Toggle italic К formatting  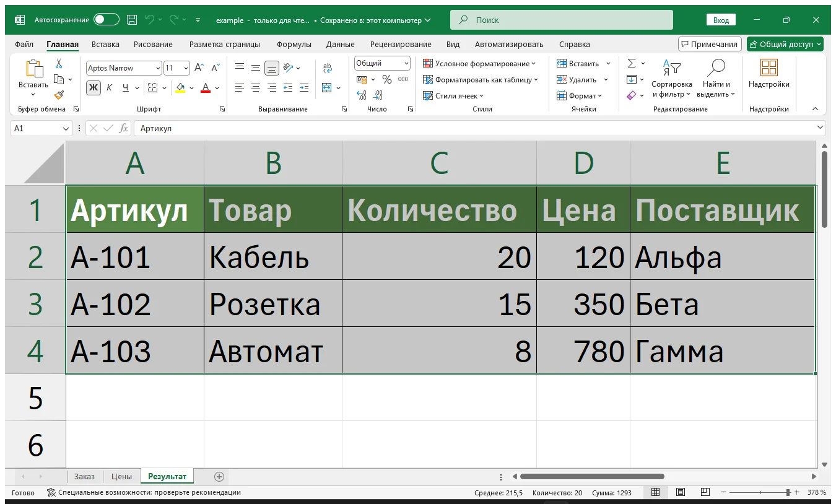110,87
